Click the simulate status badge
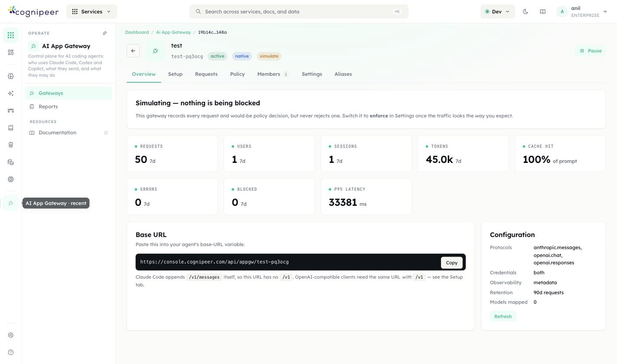617x364 pixels. [x=269, y=56]
